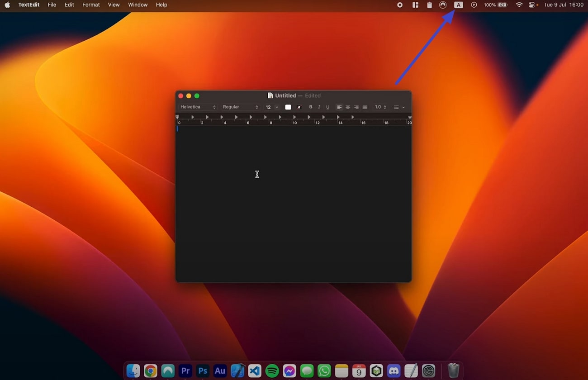
Task: Select the left indent marker on ruler
Action: pos(177,117)
